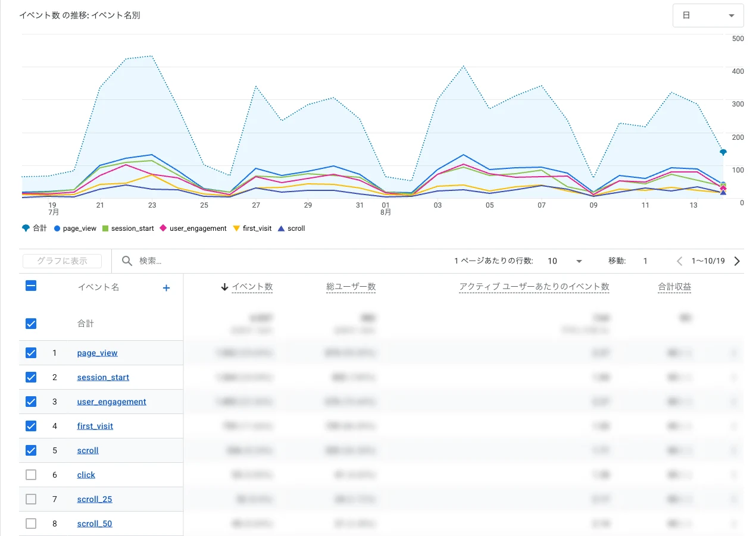Sort by the 総ユーザー数 column header
Screen dimensions: 756x536
[351, 287]
